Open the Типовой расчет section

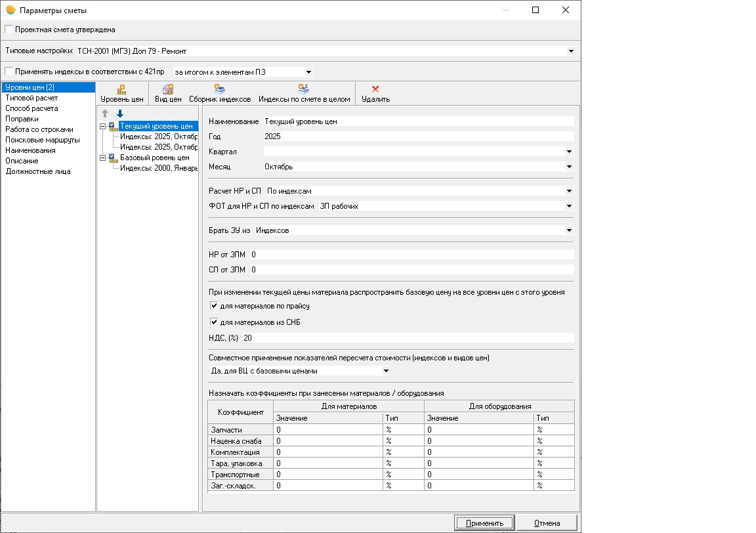coord(31,98)
